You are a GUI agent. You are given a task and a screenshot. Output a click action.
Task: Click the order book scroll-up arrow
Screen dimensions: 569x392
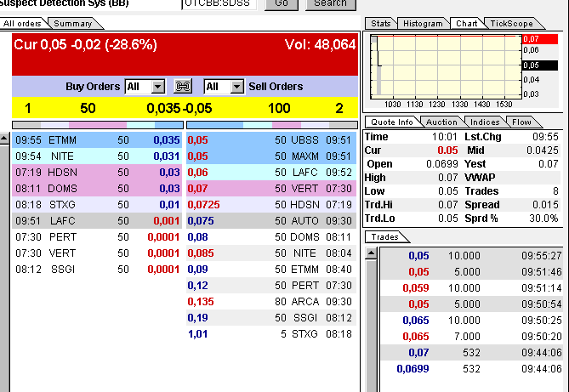click(5, 138)
